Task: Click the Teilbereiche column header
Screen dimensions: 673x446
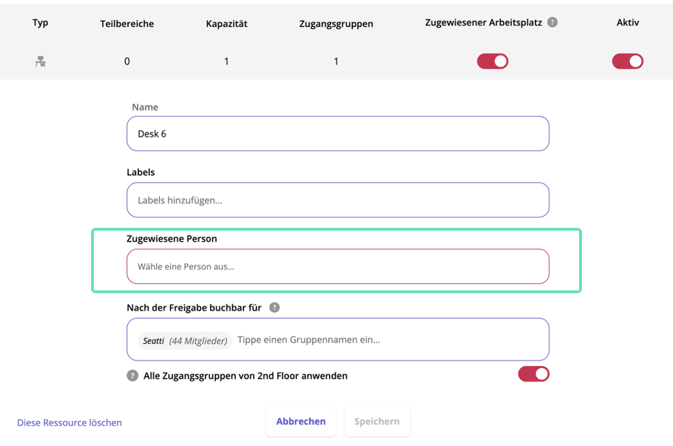Action: click(x=127, y=23)
